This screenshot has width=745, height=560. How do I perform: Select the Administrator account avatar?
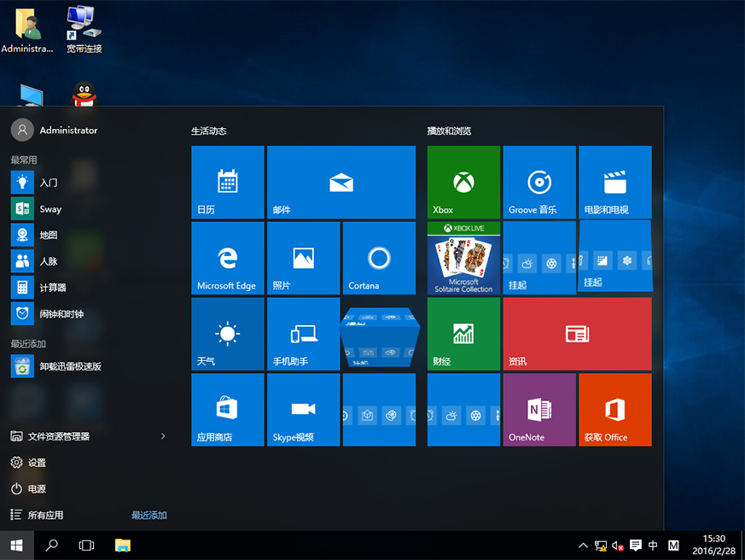pos(20,130)
